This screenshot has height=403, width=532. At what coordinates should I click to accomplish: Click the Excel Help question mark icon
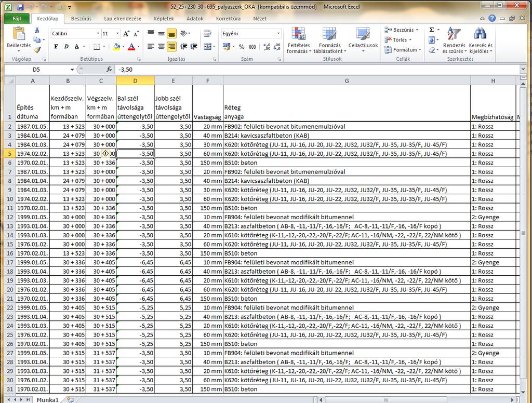click(492, 18)
